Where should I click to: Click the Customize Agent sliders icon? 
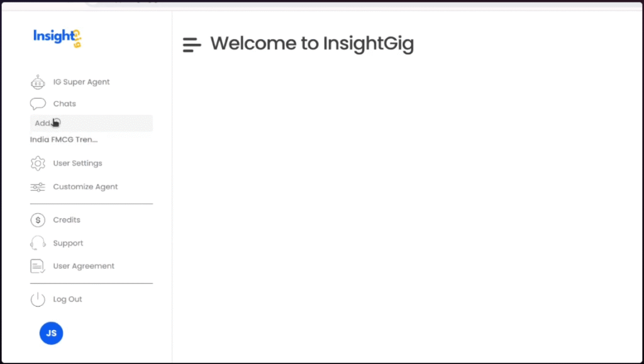pos(38,187)
